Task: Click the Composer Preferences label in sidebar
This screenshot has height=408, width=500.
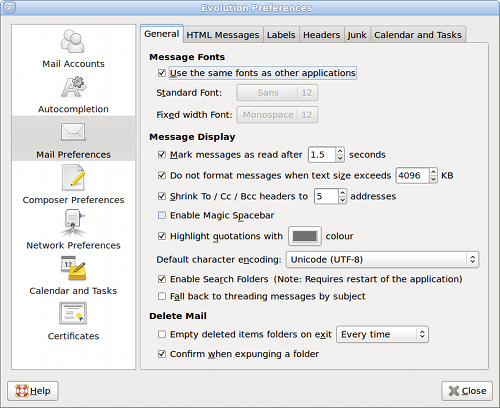Action: (73, 200)
